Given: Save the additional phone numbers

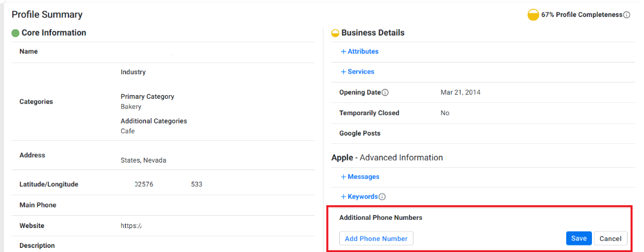Looking at the screenshot, I should tap(578, 239).
